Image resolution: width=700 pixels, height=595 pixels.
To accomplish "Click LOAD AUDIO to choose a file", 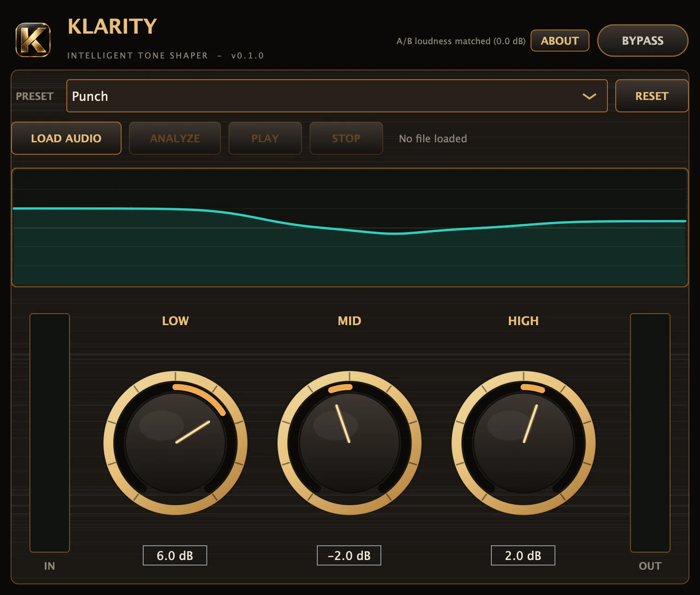I will [x=66, y=138].
